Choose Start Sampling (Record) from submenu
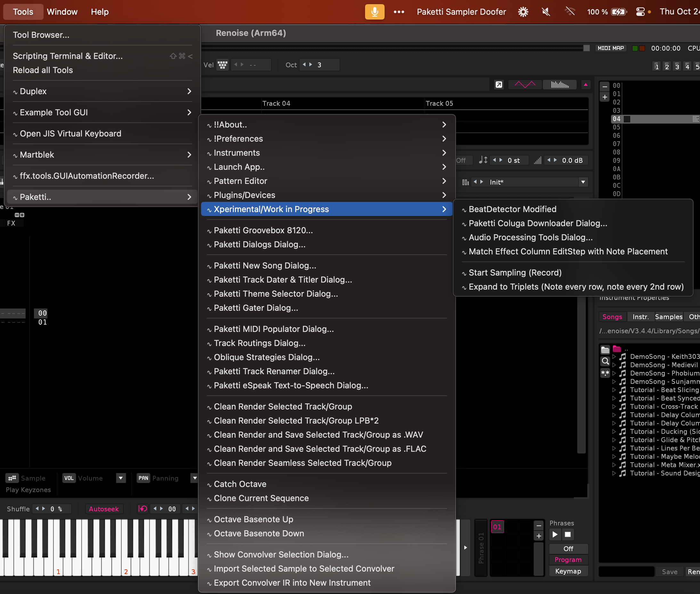 pyautogui.click(x=515, y=272)
